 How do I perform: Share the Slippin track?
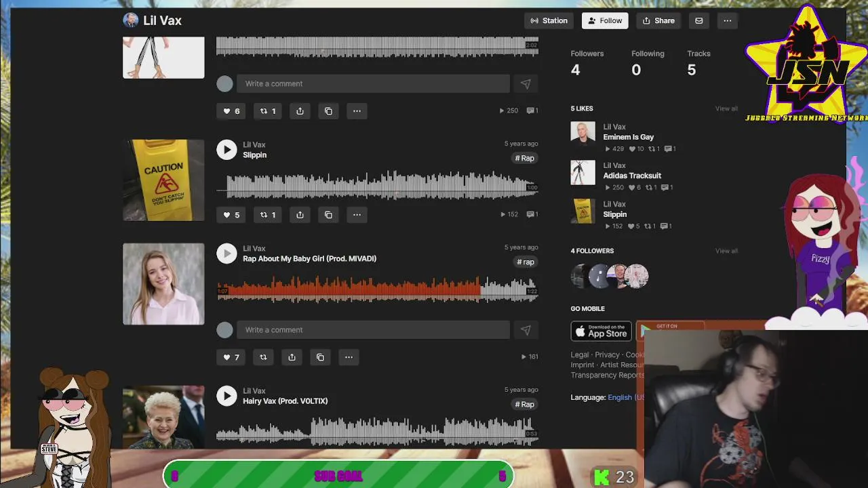click(x=300, y=215)
